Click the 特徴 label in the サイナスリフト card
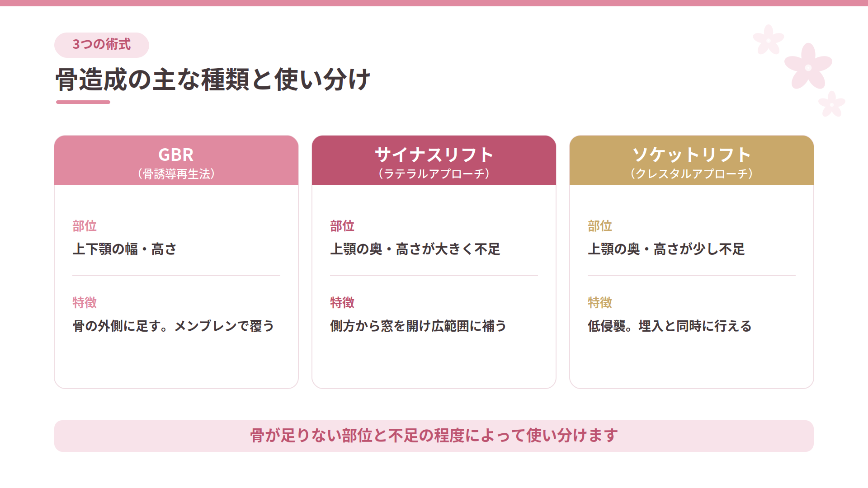 (342, 303)
